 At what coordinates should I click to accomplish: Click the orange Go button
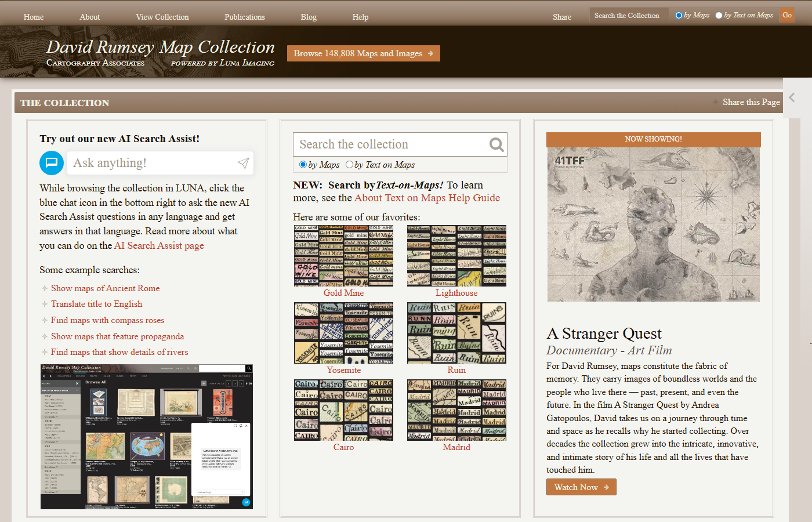pyautogui.click(x=787, y=15)
